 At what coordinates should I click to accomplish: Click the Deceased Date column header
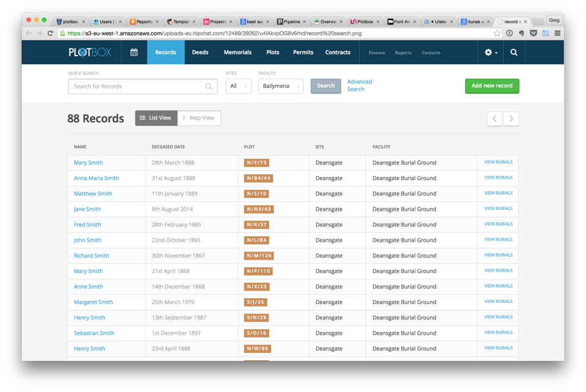coord(168,147)
